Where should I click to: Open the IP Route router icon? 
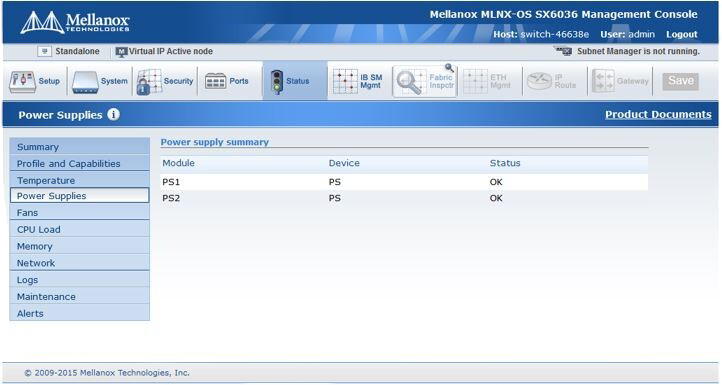(x=539, y=82)
